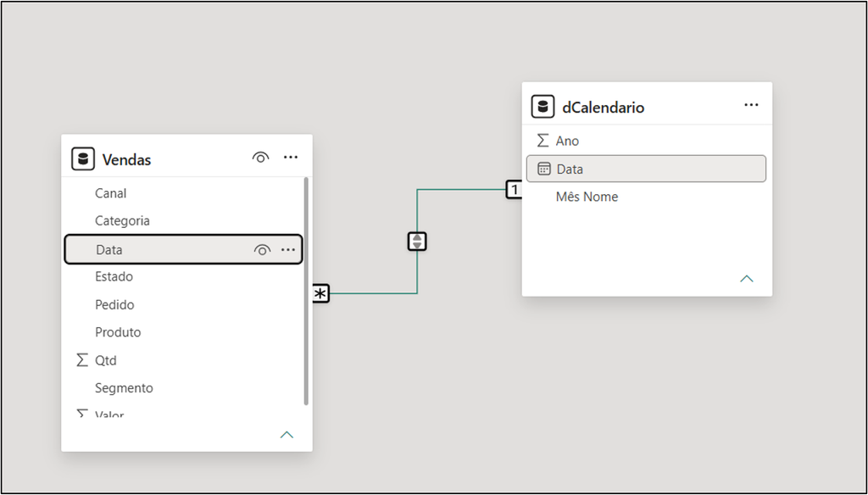Viewport: 868px width, 495px height.
Task: Toggle visibility of the Vendas table
Action: pyautogui.click(x=260, y=158)
